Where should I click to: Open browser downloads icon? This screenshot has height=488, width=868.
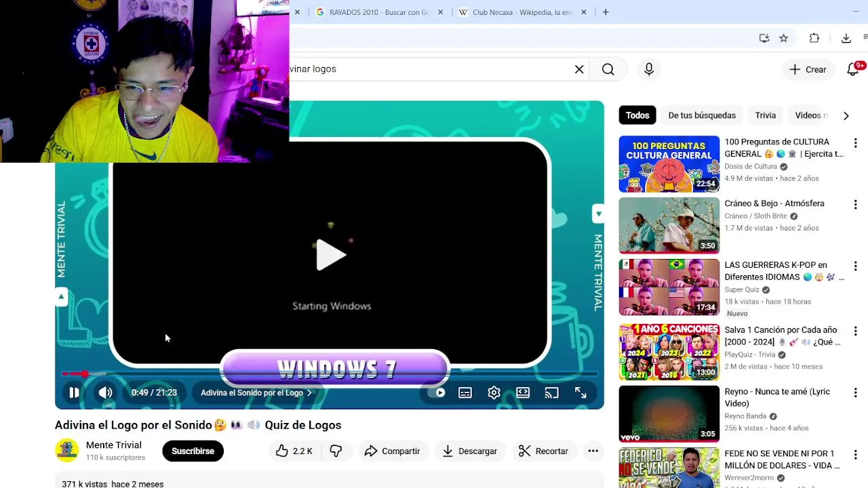[x=846, y=38]
